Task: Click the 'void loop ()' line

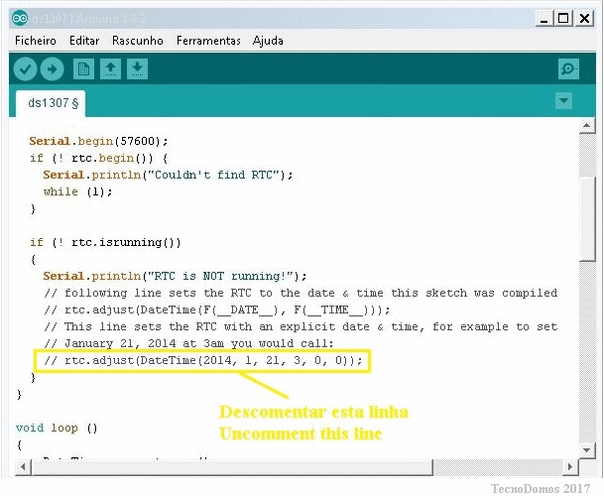Action: [57, 428]
